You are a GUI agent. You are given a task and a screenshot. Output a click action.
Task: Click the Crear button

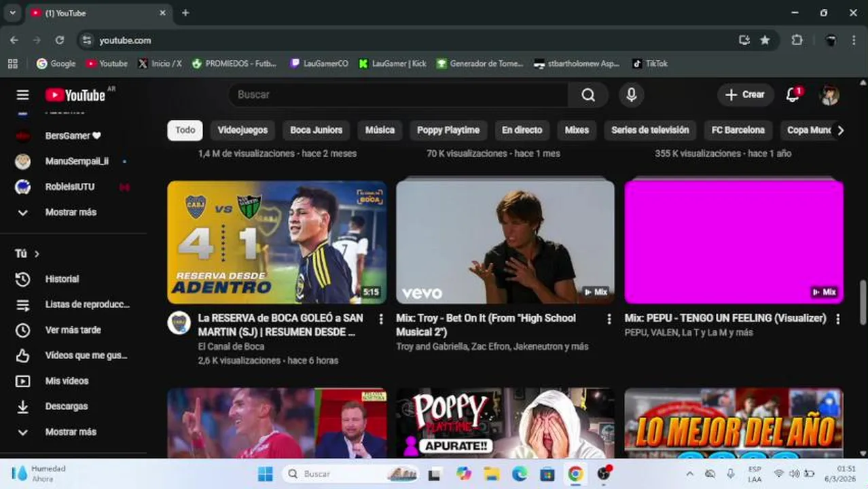(745, 95)
